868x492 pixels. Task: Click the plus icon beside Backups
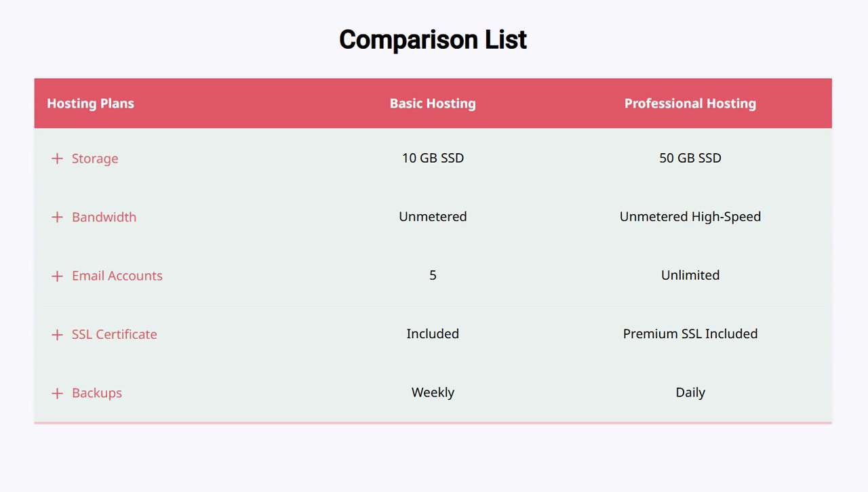click(57, 393)
